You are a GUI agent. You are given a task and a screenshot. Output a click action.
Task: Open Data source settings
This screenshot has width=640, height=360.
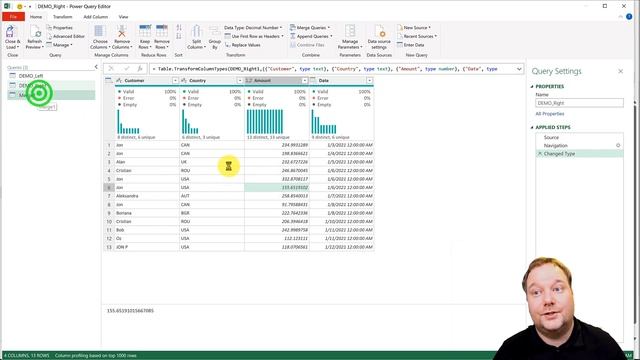point(379,37)
